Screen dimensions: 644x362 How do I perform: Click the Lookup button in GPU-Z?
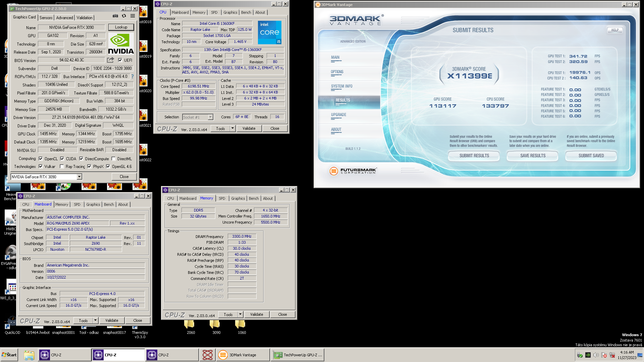pos(121,27)
